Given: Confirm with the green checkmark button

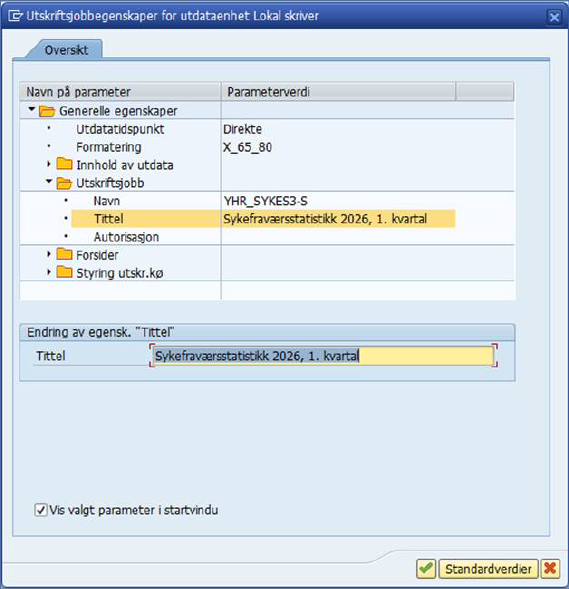Looking at the screenshot, I should (426, 568).
